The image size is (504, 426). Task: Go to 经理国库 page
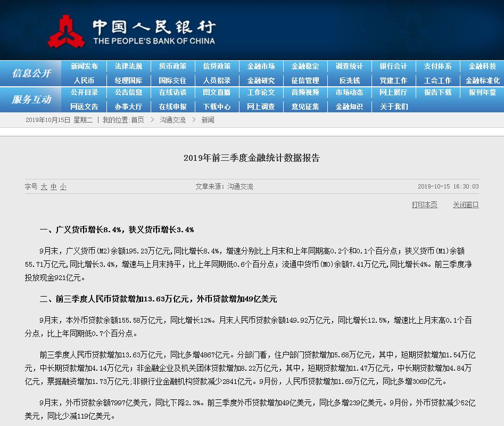(128, 80)
